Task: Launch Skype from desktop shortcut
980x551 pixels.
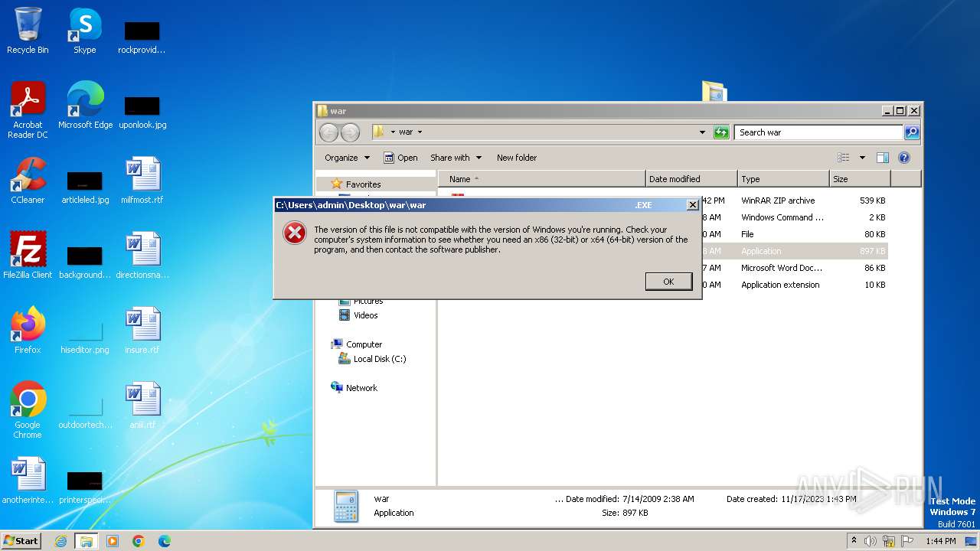Action: point(84,31)
